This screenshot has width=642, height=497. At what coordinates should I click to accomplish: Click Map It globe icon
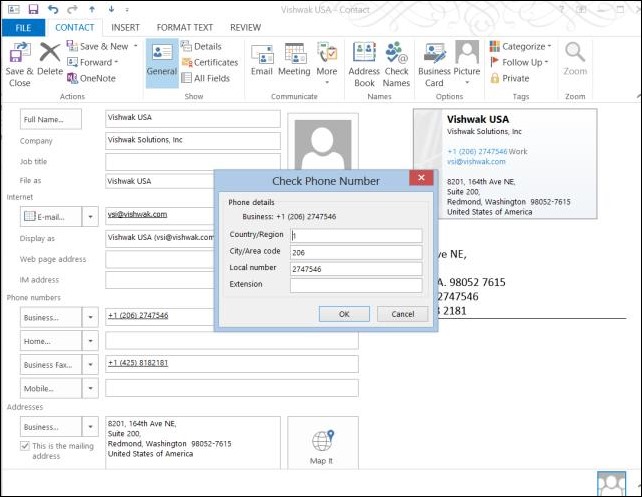[323, 441]
